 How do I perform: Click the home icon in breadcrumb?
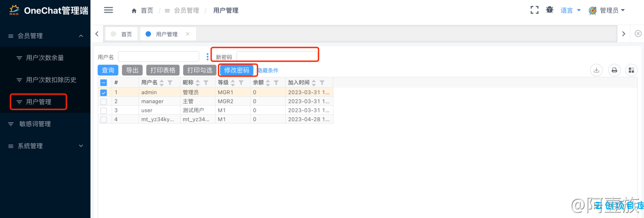tap(134, 11)
